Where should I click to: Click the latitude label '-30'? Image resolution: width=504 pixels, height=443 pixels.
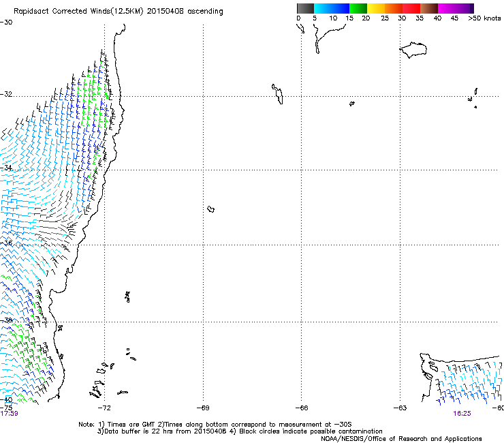(6, 22)
